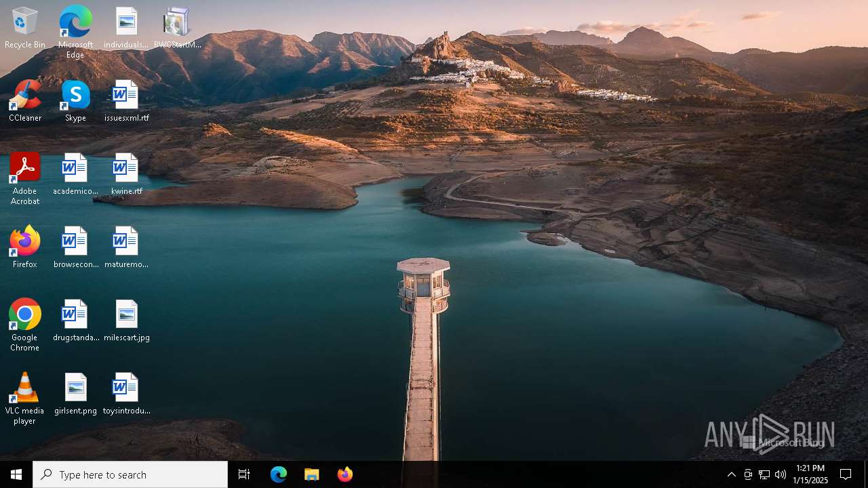Open the network status tray icon
This screenshot has height=488, width=868.
(x=764, y=474)
